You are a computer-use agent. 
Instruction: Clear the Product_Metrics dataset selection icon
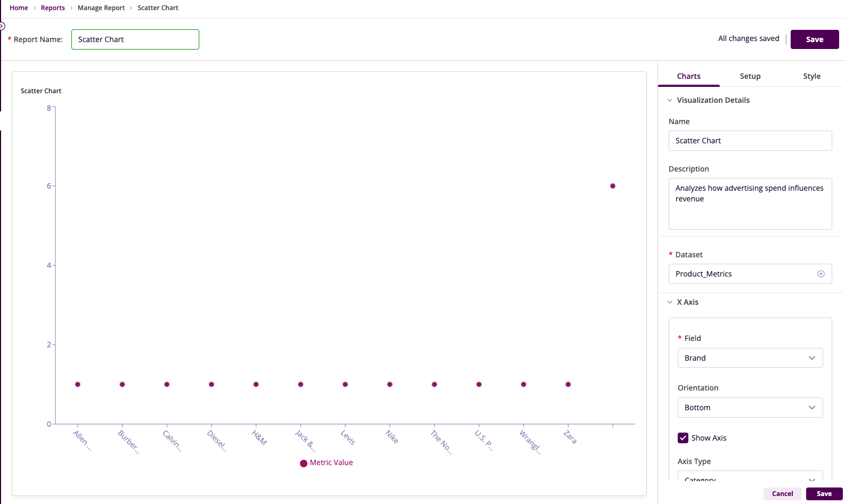tap(821, 274)
